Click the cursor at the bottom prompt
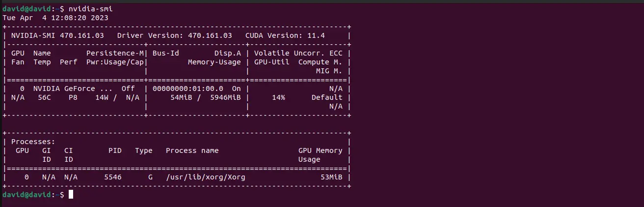644x207 pixels. pos(71,195)
